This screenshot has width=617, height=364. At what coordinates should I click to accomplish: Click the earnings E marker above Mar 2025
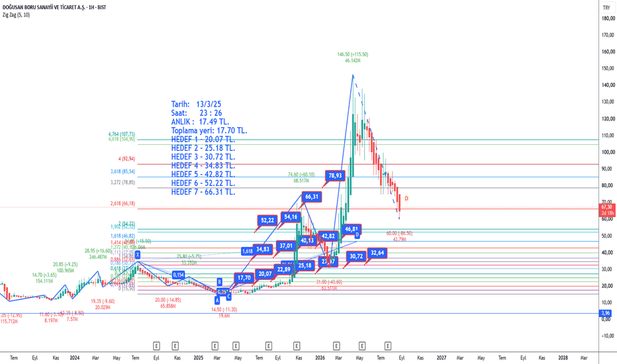point(215,346)
